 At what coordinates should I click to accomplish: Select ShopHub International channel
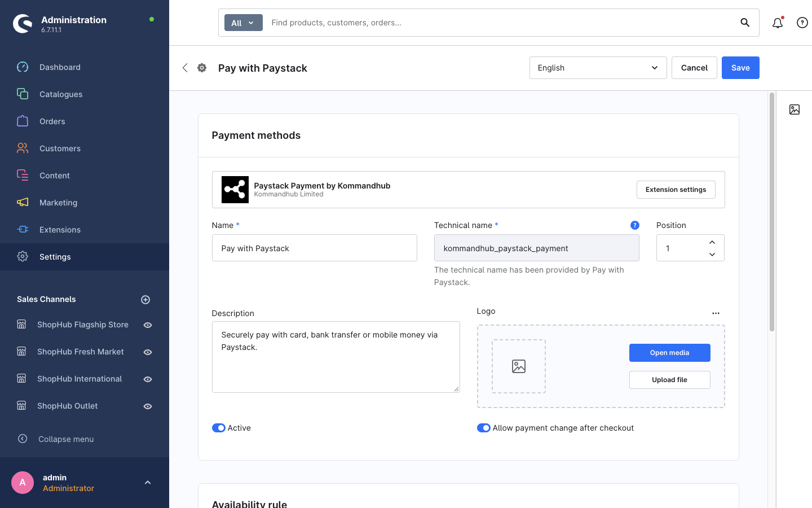point(80,379)
